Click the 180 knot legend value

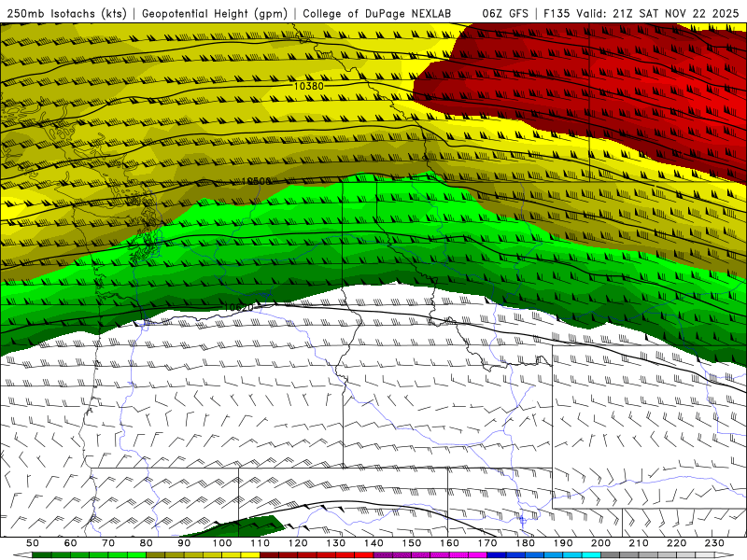pyautogui.click(x=525, y=543)
